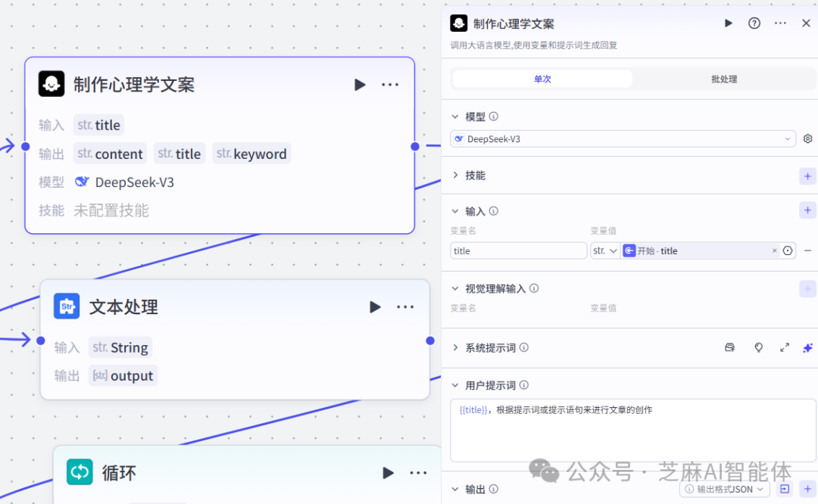This screenshot has width=818, height=504.
Task: Add a visual understanding input
Action: click(x=807, y=289)
